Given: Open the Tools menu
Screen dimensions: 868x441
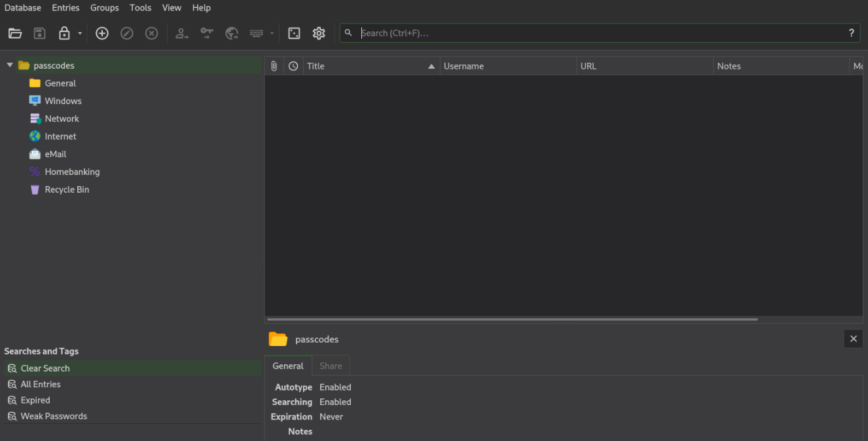Looking at the screenshot, I should coord(140,8).
